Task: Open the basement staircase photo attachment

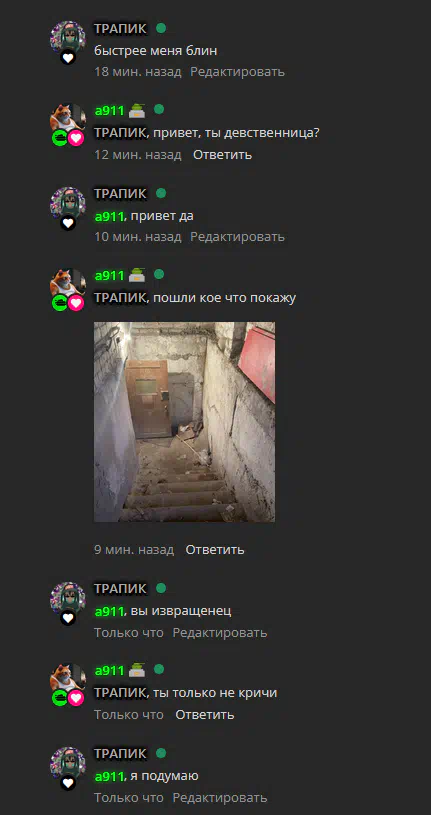Action: (x=185, y=422)
